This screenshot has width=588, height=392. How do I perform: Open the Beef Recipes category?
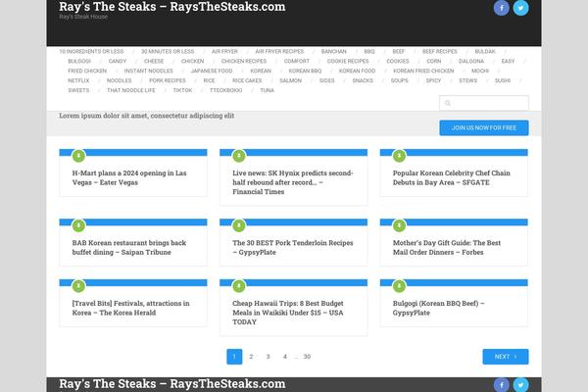(439, 51)
